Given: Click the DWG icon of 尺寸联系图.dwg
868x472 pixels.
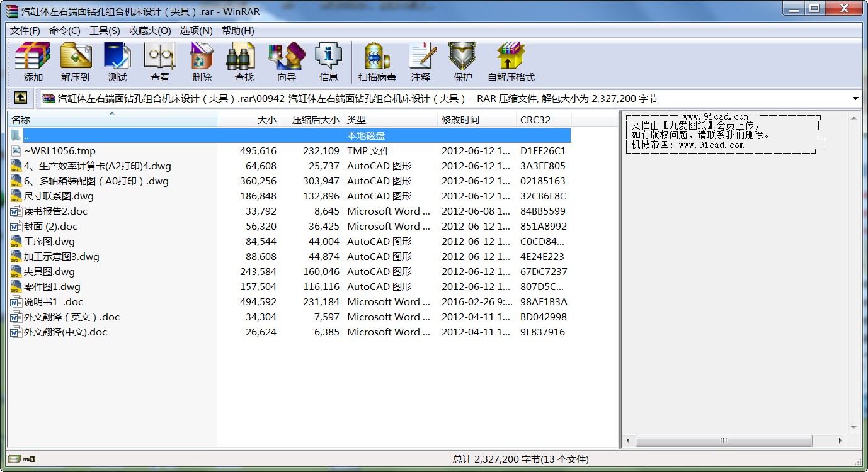Looking at the screenshot, I should [x=16, y=196].
